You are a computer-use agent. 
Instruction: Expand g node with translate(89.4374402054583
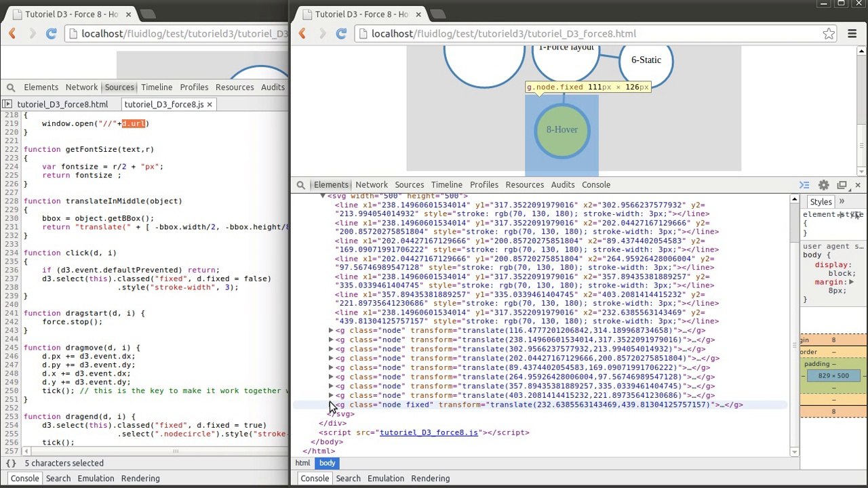click(x=331, y=367)
